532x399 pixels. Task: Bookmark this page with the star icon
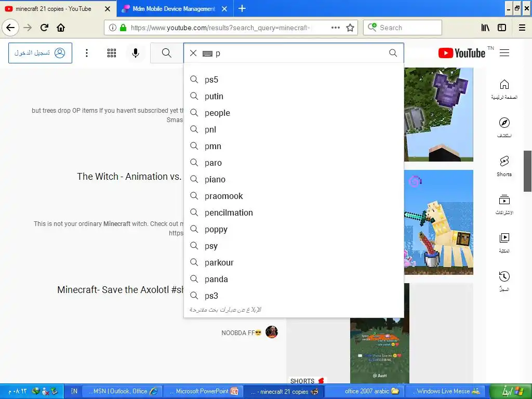350,28
